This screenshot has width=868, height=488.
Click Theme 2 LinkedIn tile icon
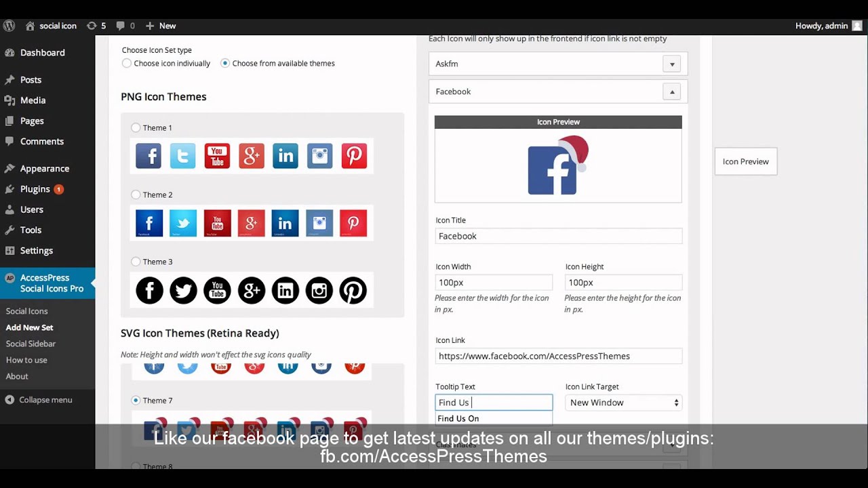(285, 223)
